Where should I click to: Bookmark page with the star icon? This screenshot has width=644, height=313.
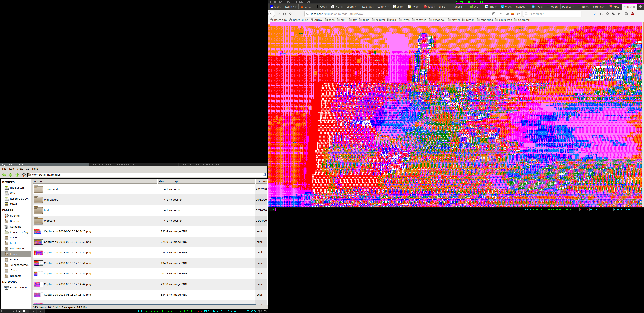tap(518, 14)
